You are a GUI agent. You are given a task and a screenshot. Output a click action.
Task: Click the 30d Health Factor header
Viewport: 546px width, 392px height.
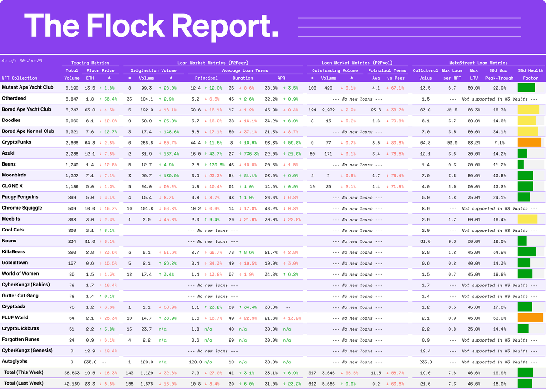point(531,74)
